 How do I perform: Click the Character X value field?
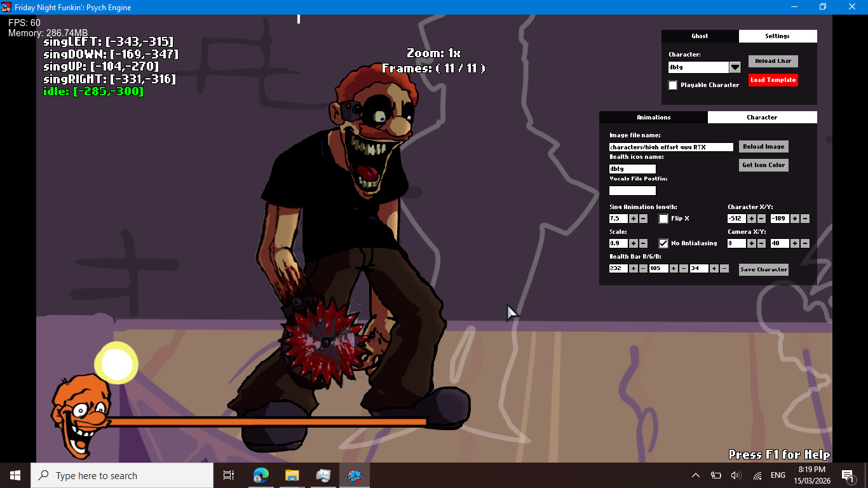[x=736, y=219]
